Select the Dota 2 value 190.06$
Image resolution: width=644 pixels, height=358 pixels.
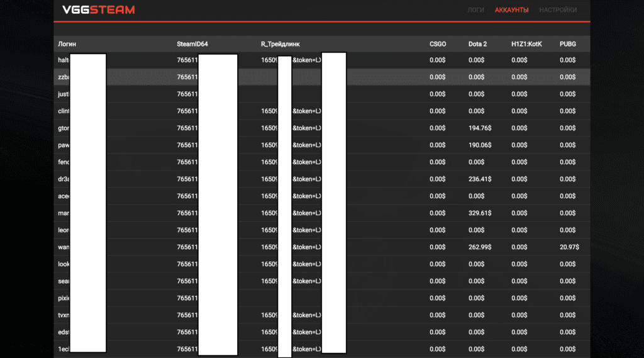point(480,145)
